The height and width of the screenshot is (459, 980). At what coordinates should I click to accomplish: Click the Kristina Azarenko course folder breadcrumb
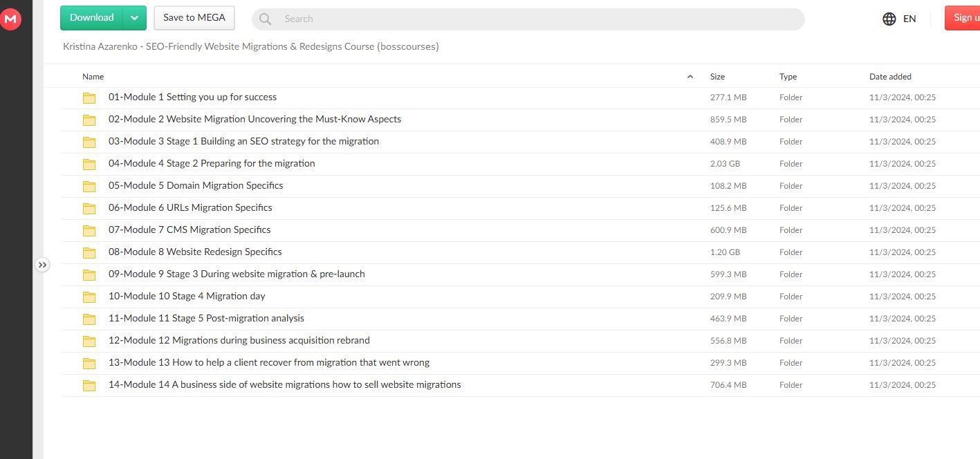251,46
